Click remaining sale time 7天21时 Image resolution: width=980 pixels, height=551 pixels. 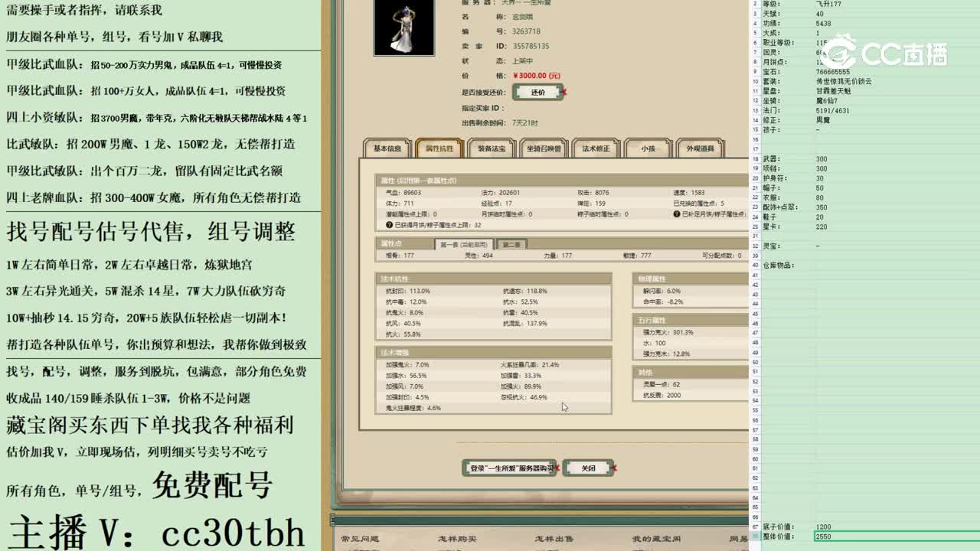524,122
